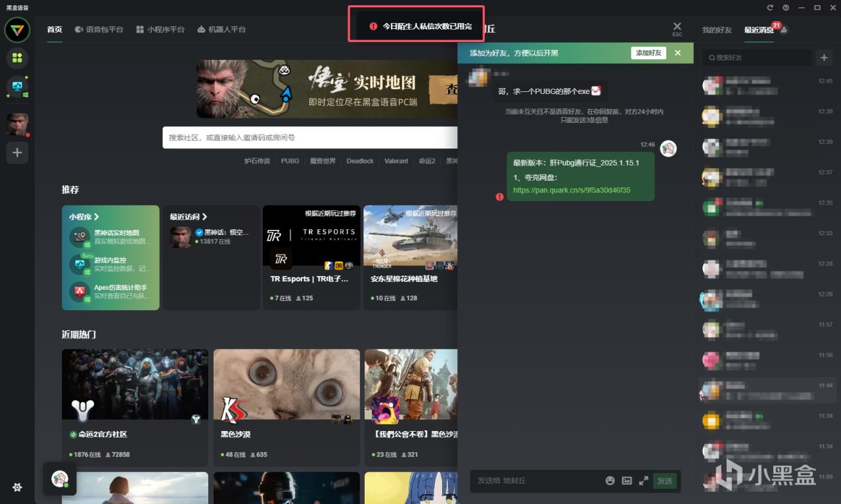This screenshot has width=841, height=504.
Task: Open settings gear at bottom left
Action: pos(17,487)
